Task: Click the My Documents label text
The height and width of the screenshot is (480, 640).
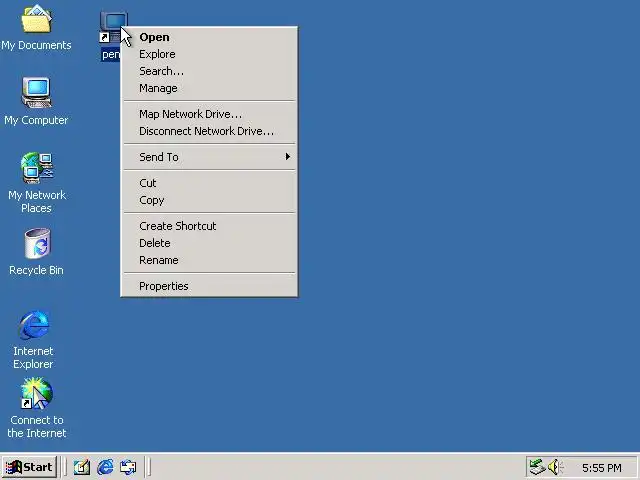Action: (36, 45)
